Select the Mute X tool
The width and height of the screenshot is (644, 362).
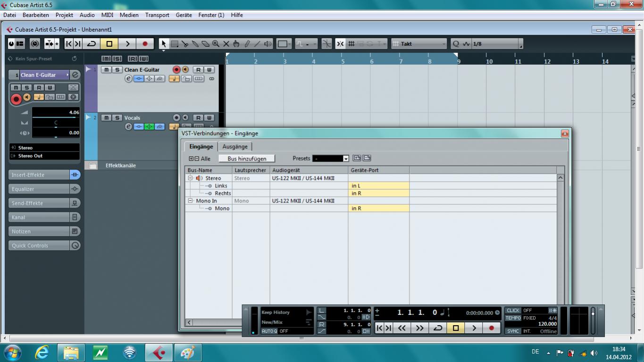pyautogui.click(x=226, y=44)
